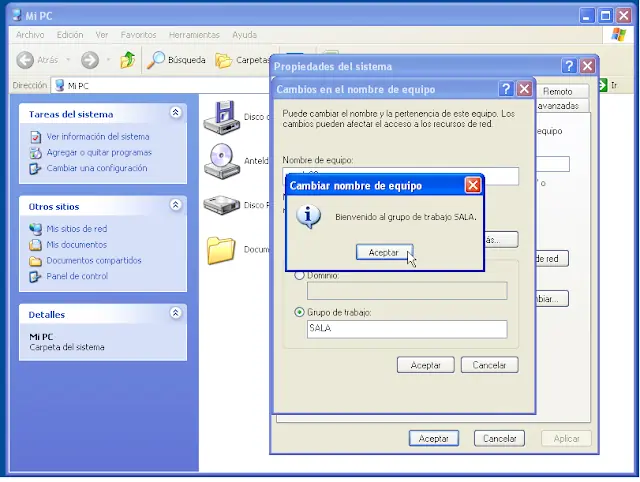Open Cambiar una configuración link

(x=97, y=168)
